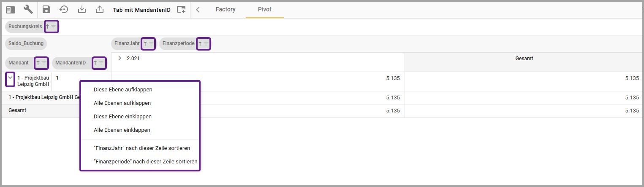Open filter on Finanzperiode chip
This screenshot has height=187, width=644.
pos(206,43)
